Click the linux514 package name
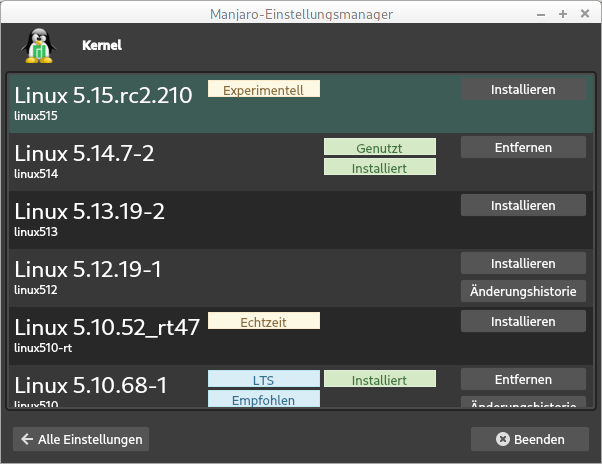Screen dimensions: 602x464 [36, 174]
